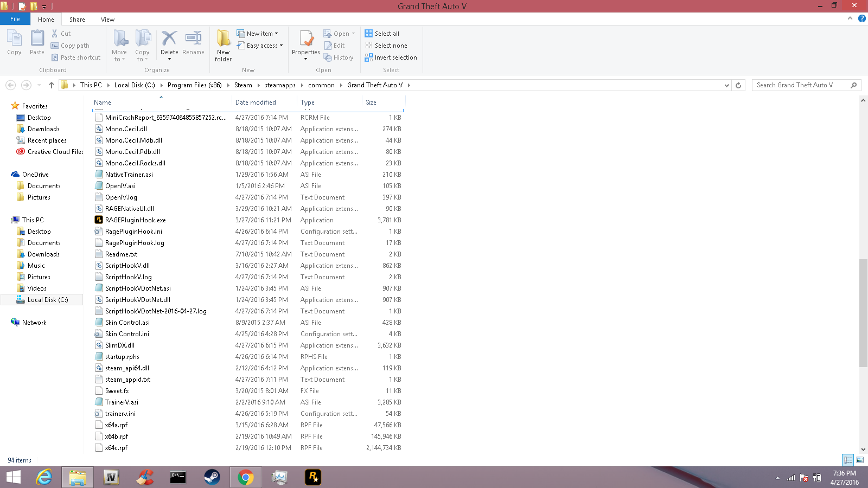The image size is (868, 488).
Task: Open the Open button dropdown
Action: pos(353,34)
